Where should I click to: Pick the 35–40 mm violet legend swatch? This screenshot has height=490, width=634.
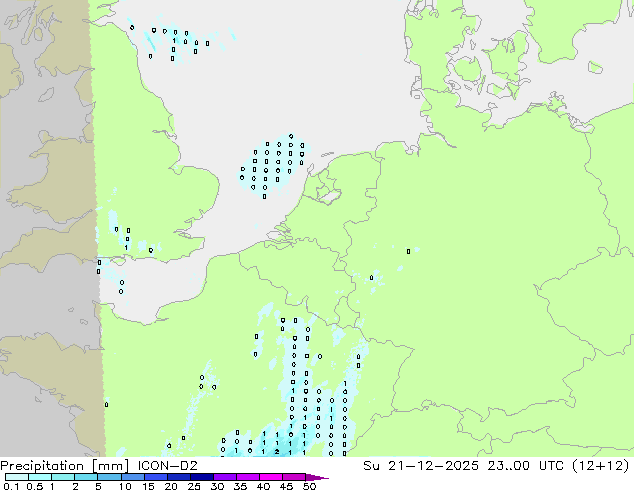tap(248, 477)
